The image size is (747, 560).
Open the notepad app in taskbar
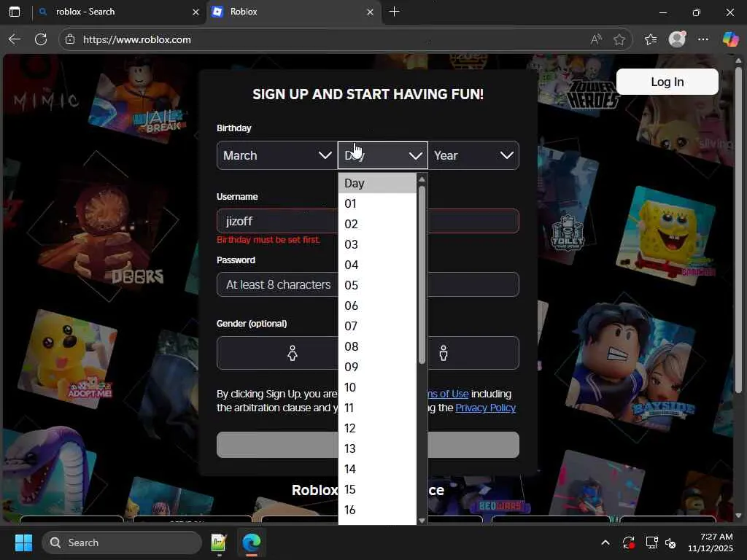219,542
